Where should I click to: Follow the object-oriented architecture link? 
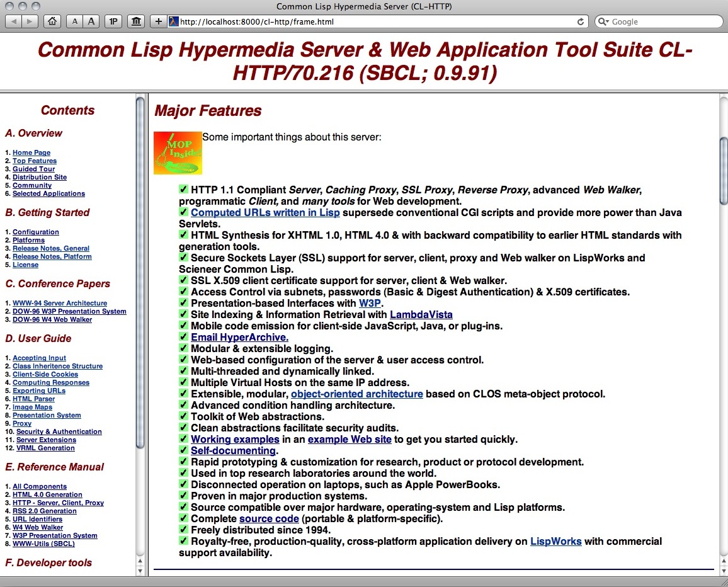click(x=356, y=394)
